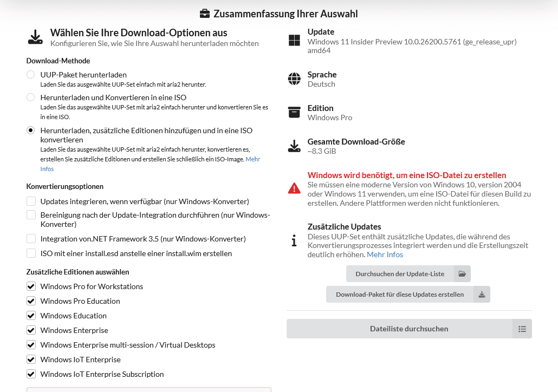Open Mehr Infos link under Zusätzliche Updates
Image resolution: width=558 pixels, height=392 pixels.
pyautogui.click(x=385, y=254)
